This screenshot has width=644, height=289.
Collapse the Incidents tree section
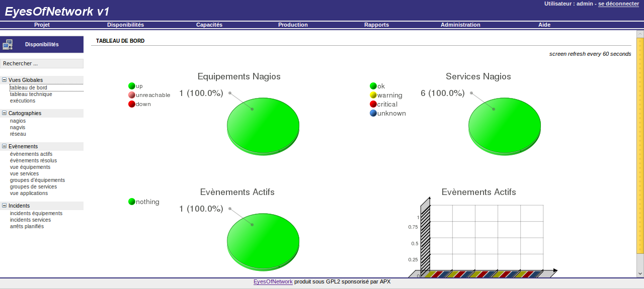point(5,206)
